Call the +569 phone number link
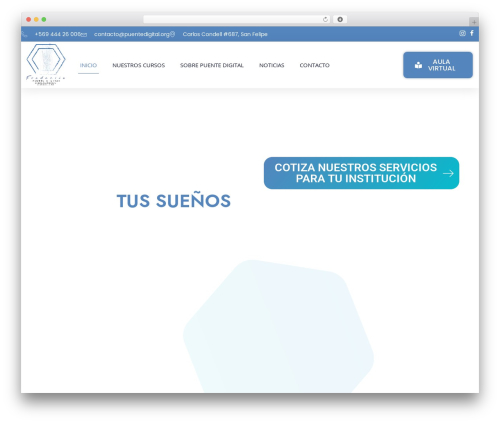Screen dimensions: 500x423 click(x=58, y=34)
